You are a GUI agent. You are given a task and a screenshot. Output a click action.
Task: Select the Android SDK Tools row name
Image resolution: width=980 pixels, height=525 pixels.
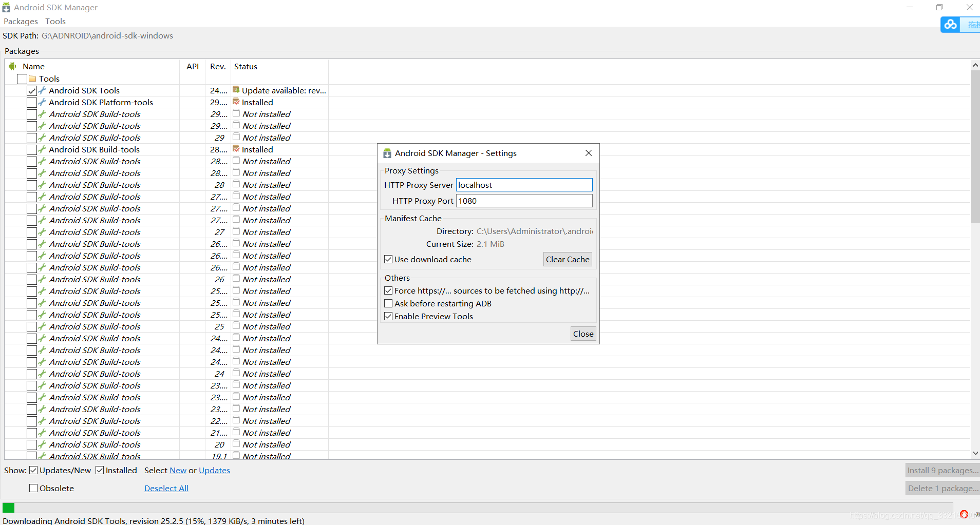pos(84,90)
